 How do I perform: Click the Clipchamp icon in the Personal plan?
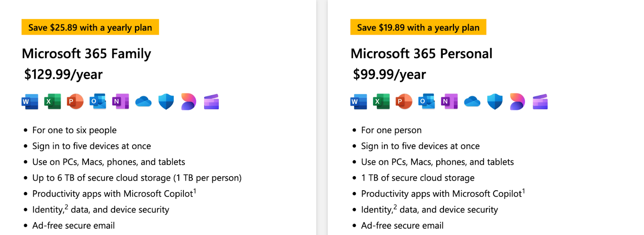(x=540, y=102)
